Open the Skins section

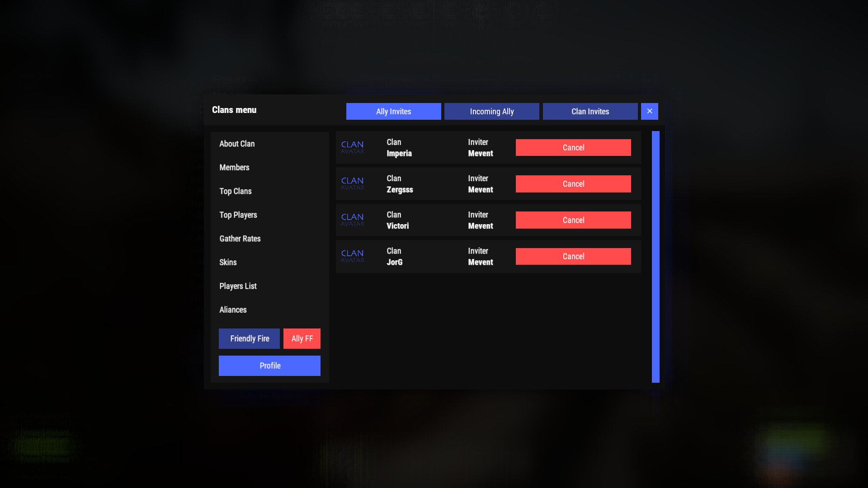pyautogui.click(x=228, y=262)
